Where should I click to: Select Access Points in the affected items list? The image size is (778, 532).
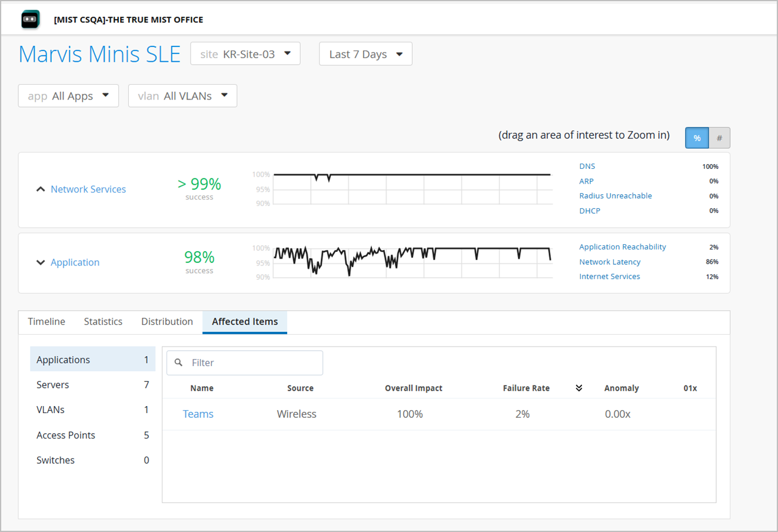pyautogui.click(x=92, y=435)
